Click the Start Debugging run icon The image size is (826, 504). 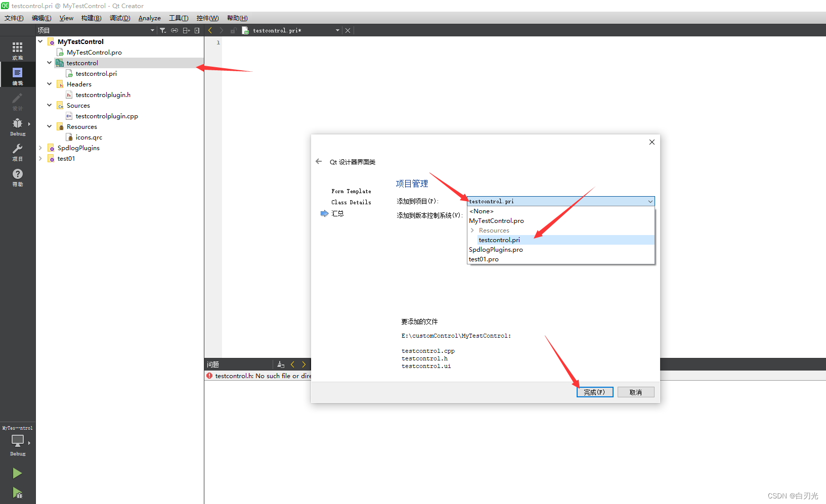coord(17,493)
